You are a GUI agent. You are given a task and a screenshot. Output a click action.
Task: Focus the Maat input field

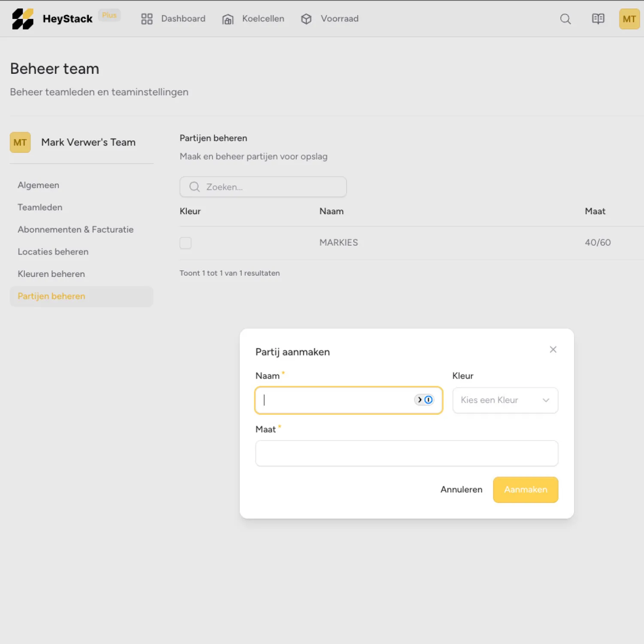pyautogui.click(x=406, y=453)
